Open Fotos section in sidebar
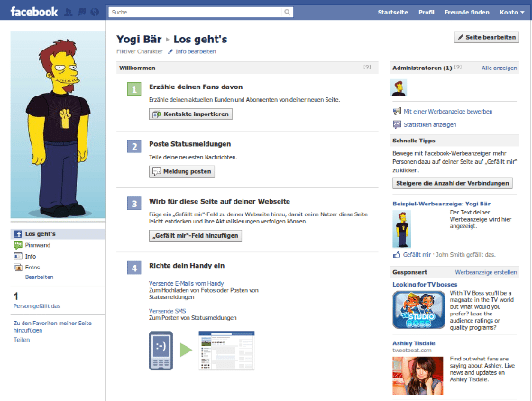Viewport: 532px width, 401px height. (x=32, y=268)
